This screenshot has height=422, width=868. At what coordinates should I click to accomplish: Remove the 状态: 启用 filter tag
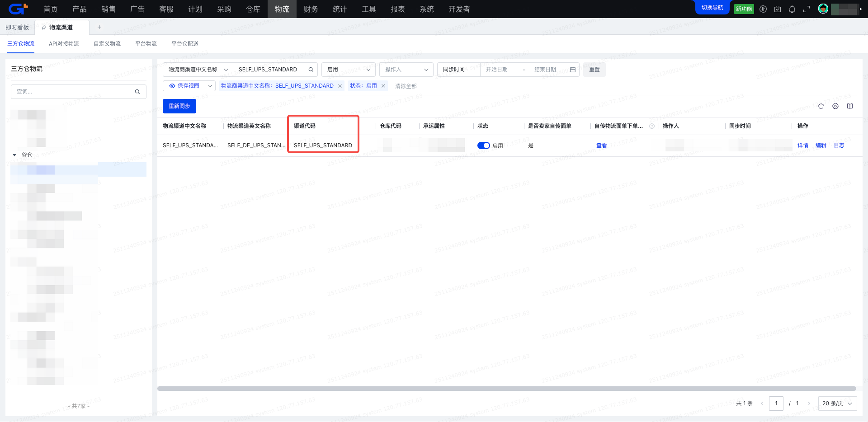pos(383,86)
